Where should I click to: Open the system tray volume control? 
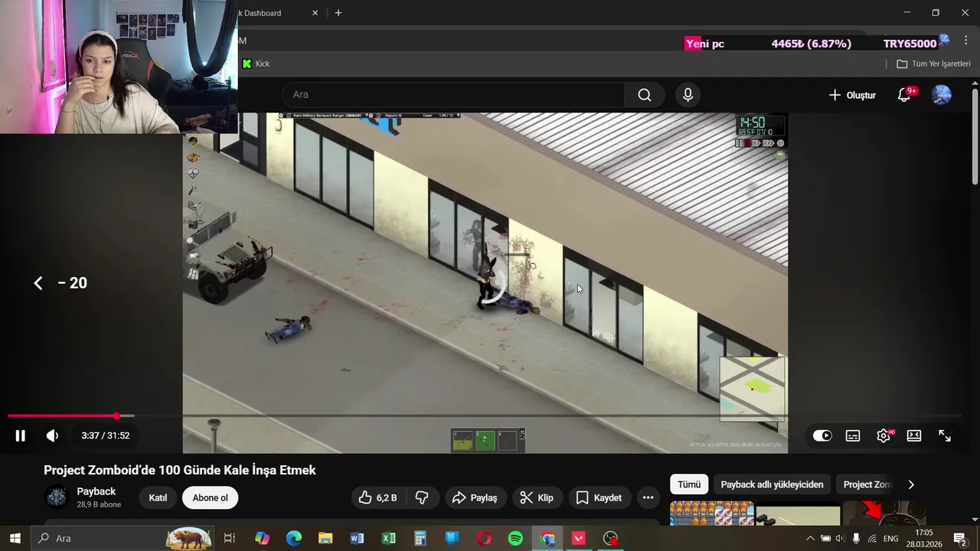[840, 538]
